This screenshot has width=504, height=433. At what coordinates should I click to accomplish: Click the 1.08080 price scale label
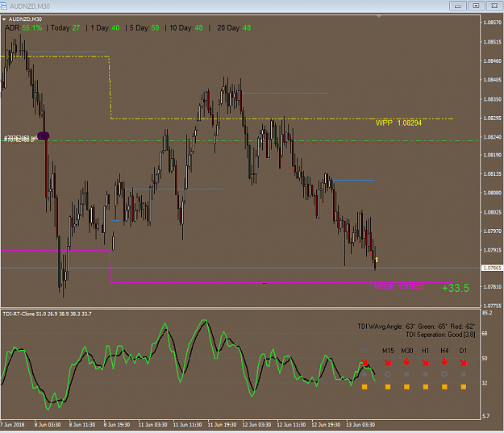click(x=493, y=193)
